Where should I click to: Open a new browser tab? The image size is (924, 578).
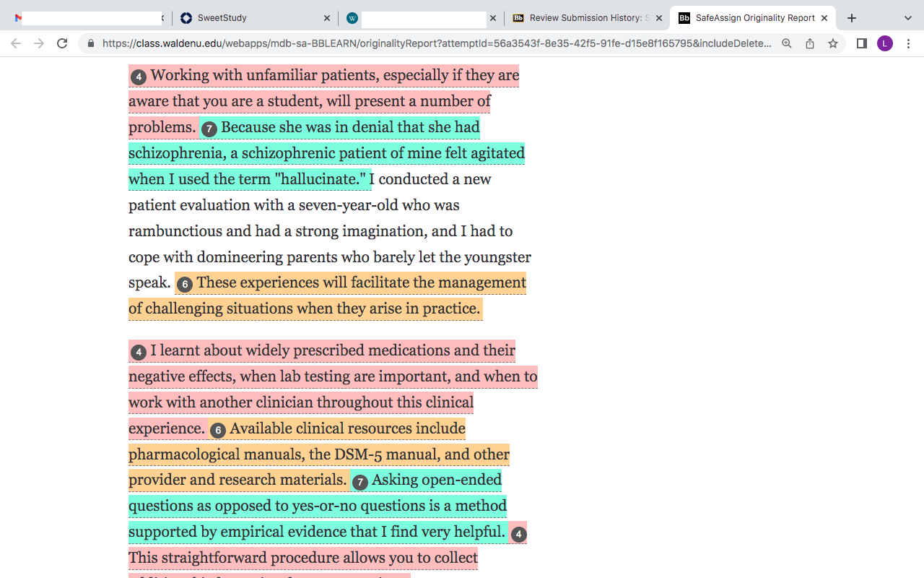(x=852, y=18)
